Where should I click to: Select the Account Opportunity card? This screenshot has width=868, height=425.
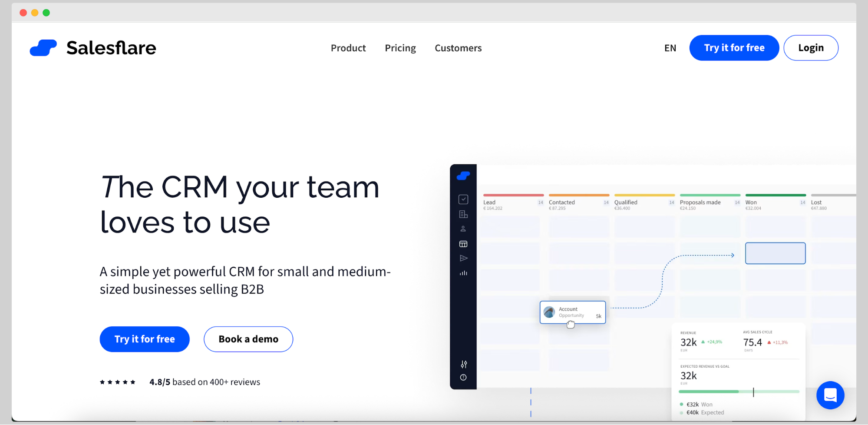tap(573, 312)
